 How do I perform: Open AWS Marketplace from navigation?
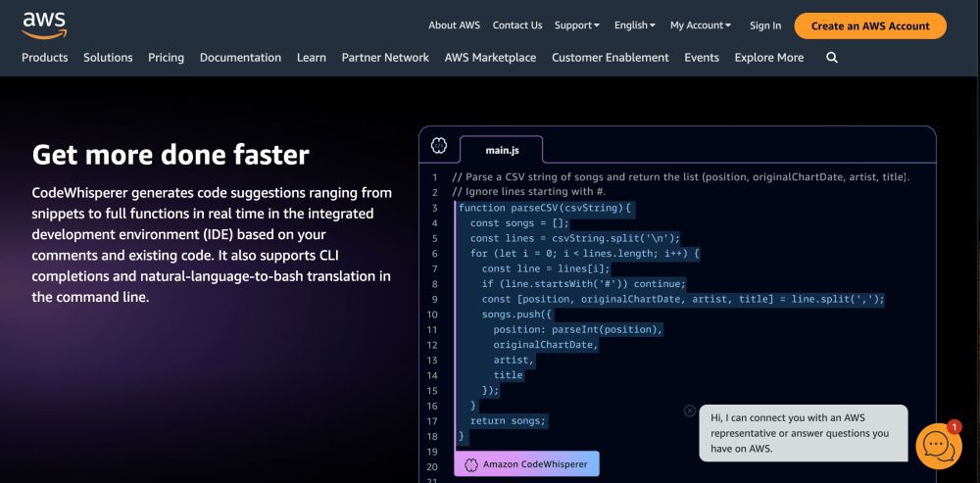point(490,58)
